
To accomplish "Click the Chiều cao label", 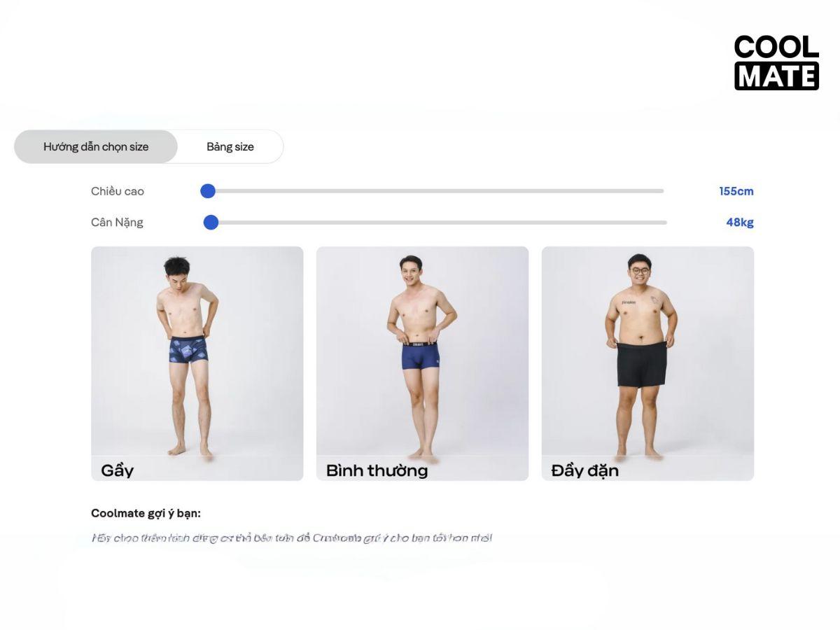I will 118,191.
